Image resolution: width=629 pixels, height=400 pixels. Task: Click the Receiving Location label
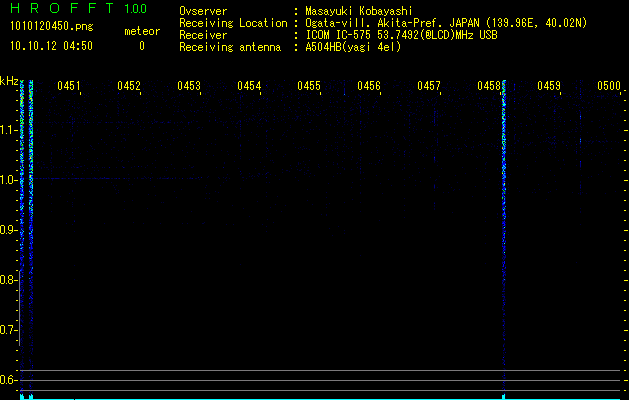click(233, 23)
